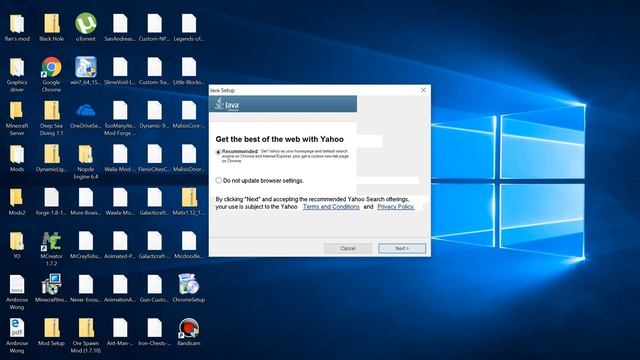Select the AnimationA file icon
640x360 pixels.
click(120, 288)
